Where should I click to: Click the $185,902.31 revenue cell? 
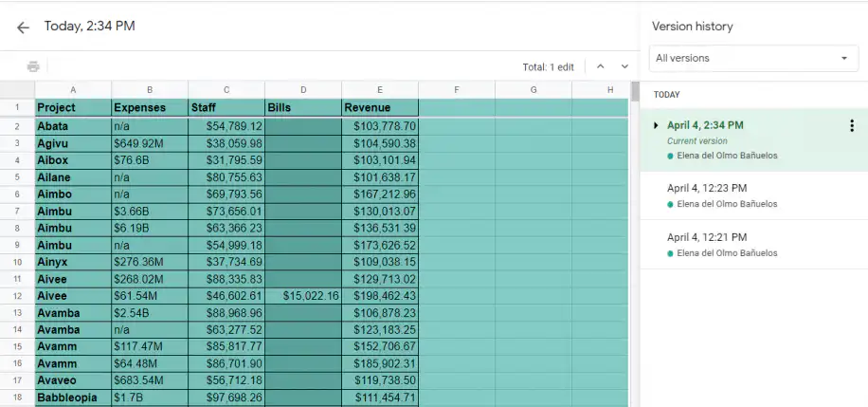point(380,363)
